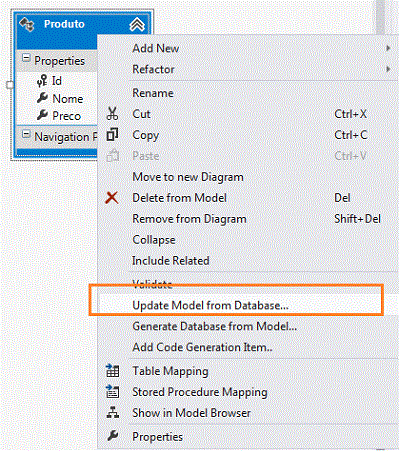Viewport: 399px width, 455px height.
Task: Collapse the Navigation Properties section
Action: 26,134
